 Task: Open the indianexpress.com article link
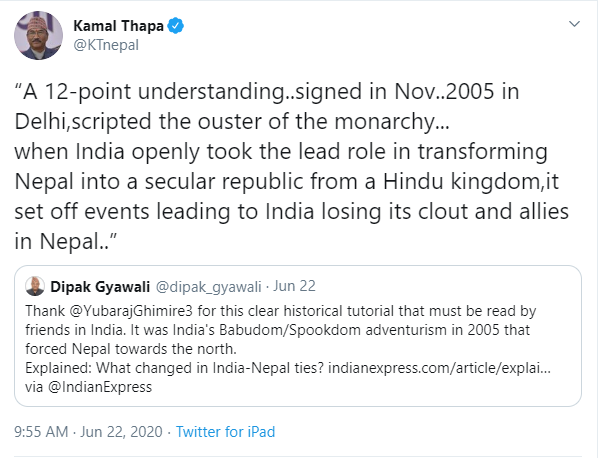439,368
